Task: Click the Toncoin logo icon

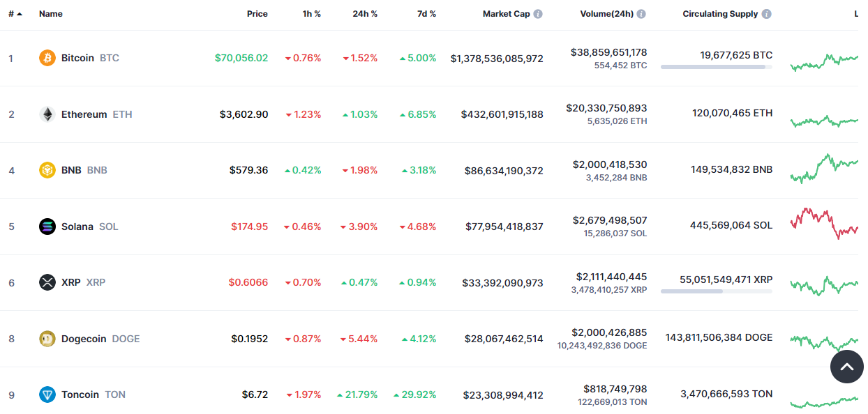Action: click(47, 394)
